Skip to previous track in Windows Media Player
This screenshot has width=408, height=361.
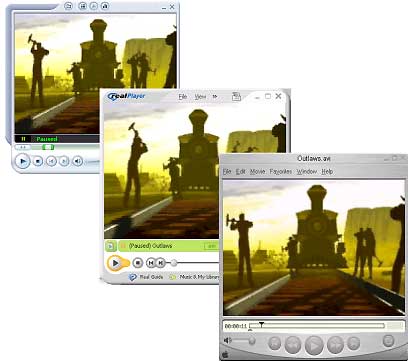pos(51,162)
